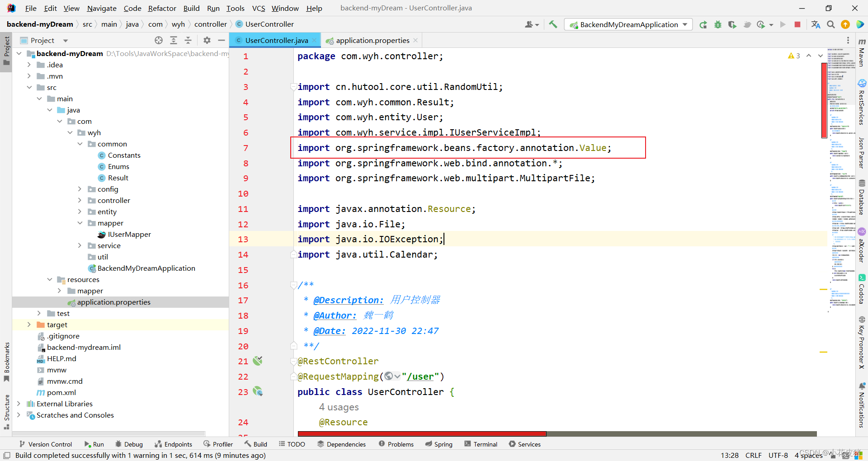Stop the running application
Viewport: 868px width, 461px height.
point(797,24)
